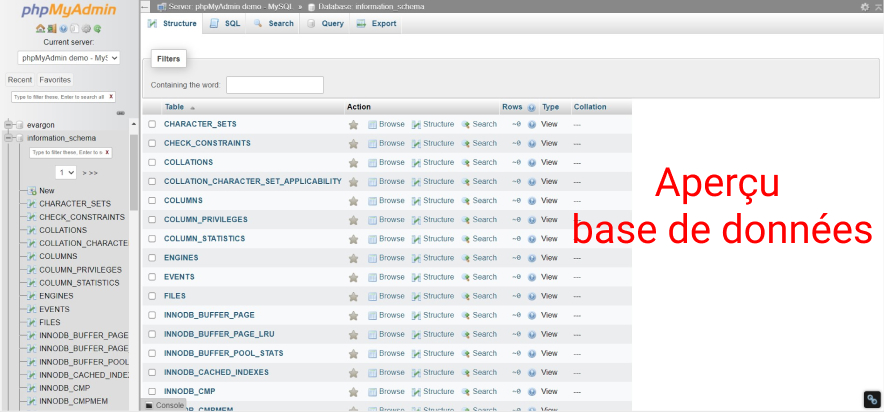
Task: Open the SQL tab
Action: click(x=225, y=24)
